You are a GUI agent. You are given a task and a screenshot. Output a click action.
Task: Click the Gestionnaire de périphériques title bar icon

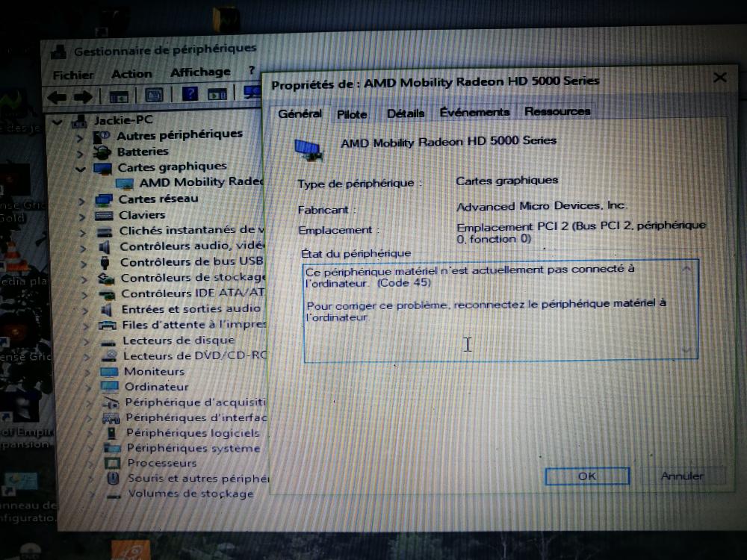[58, 52]
